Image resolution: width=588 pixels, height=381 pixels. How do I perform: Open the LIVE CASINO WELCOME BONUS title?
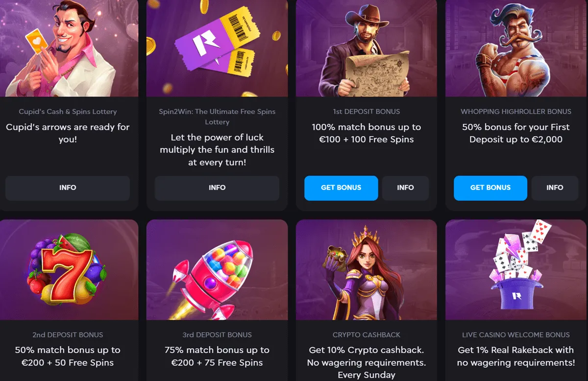click(516, 335)
